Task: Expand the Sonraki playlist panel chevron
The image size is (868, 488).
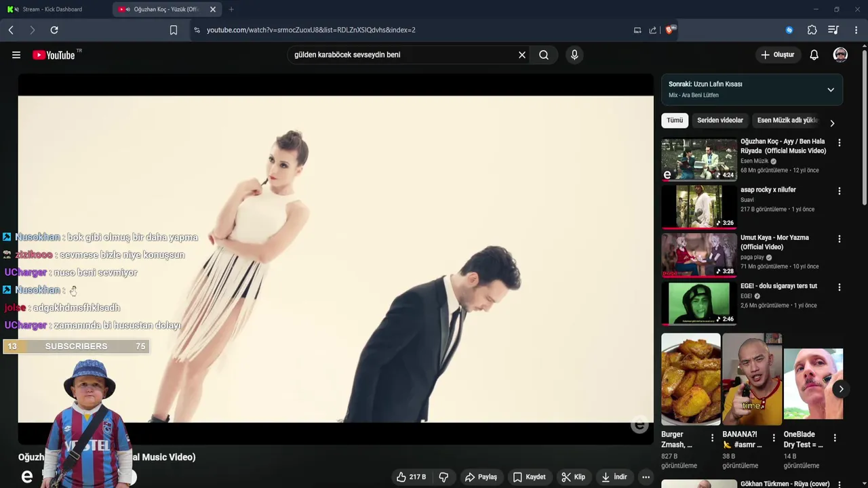Action: tap(831, 89)
